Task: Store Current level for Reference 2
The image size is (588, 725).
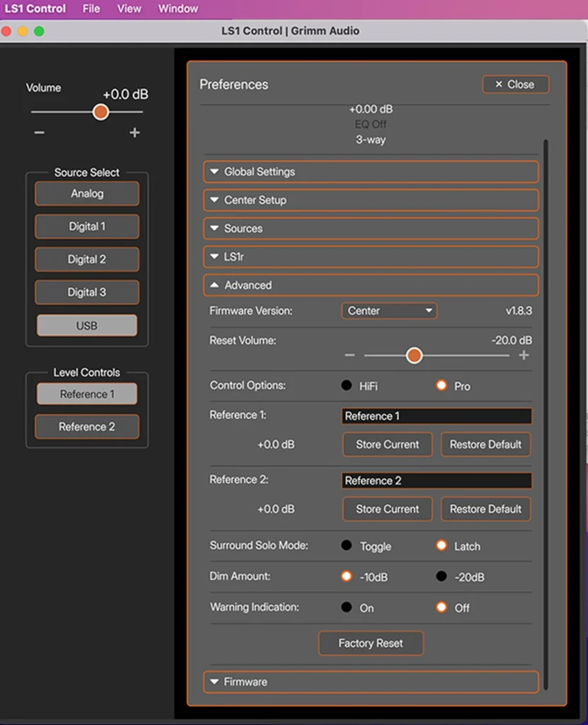Action: 387,509
